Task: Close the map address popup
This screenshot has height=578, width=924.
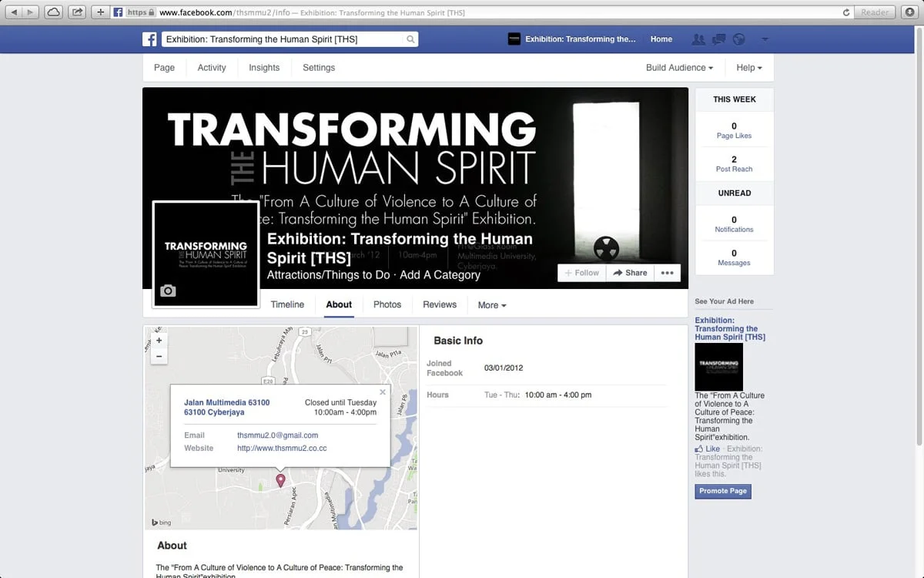Action: coord(383,391)
